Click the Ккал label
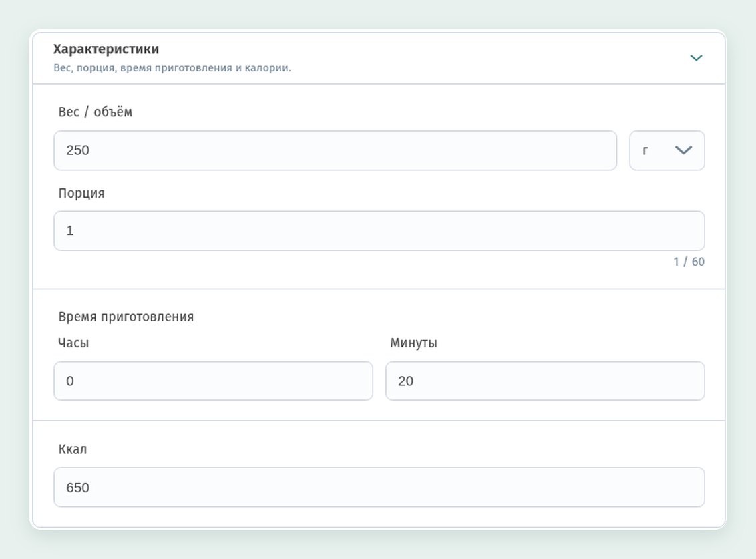 [73, 449]
